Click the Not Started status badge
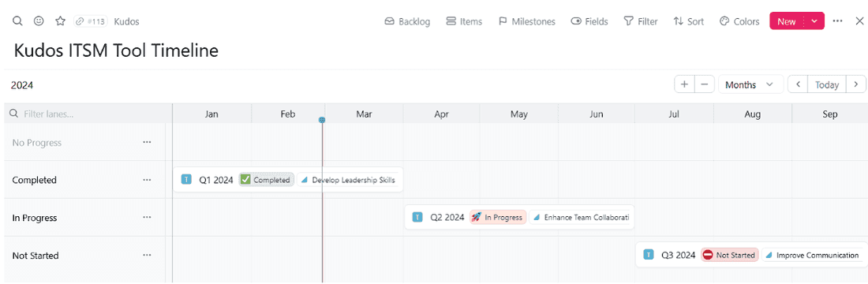The height and width of the screenshot is (284, 868). [729, 255]
